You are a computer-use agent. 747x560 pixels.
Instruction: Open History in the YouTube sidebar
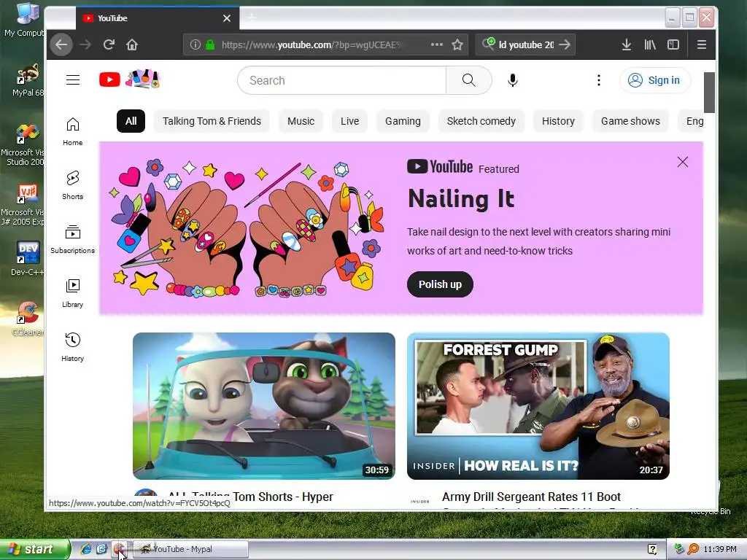pos(72,346)
